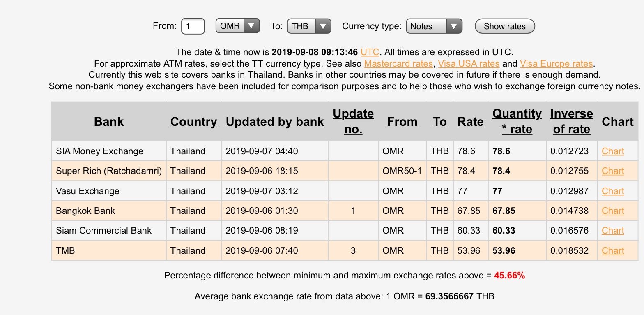Open the Visa USA rates link
Viewport: 644px width, 315px height.
pos(469,64)
